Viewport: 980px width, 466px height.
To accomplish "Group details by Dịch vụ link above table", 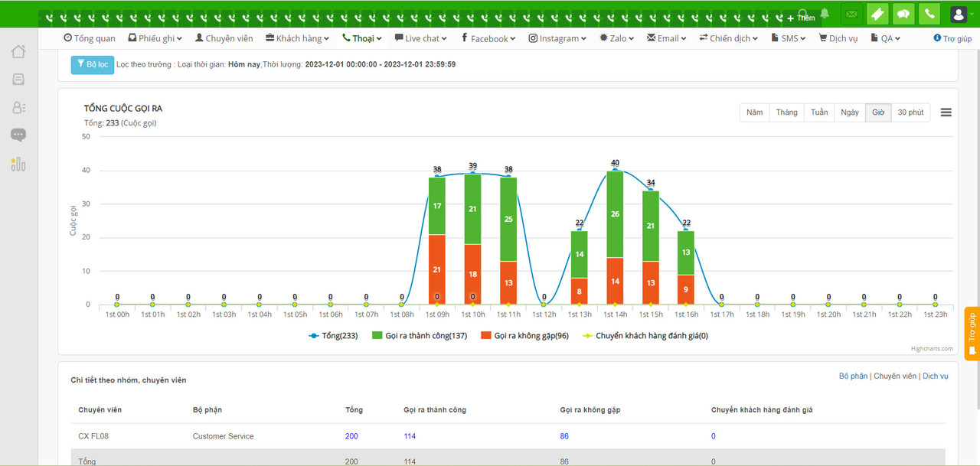I will click(x=936, y=376).
